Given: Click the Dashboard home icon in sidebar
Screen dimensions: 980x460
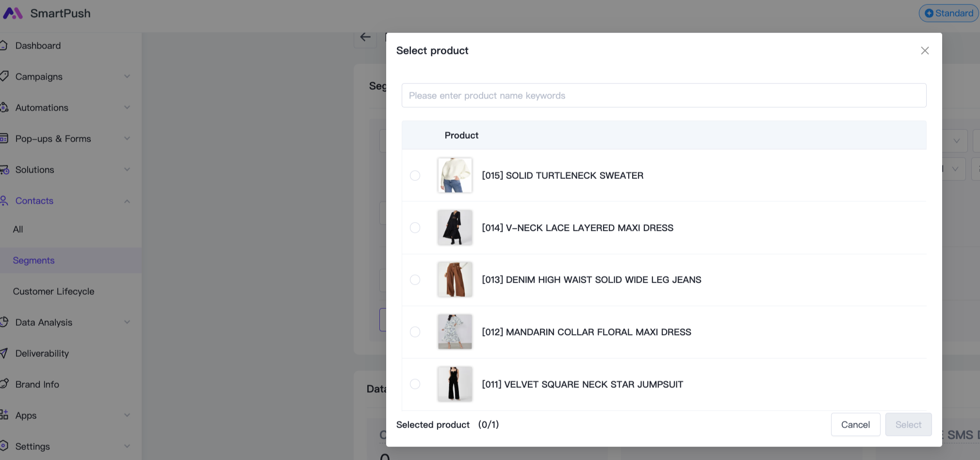Looking at the screenshot, I should (3, 46).
